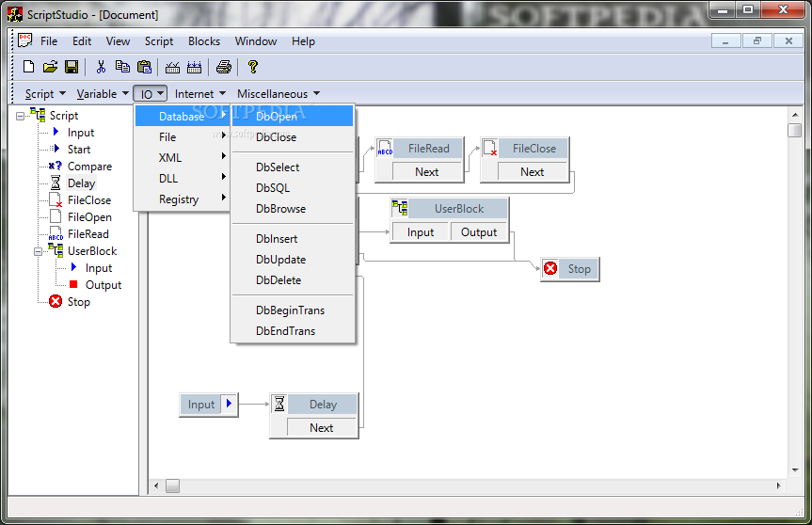Click the Print toolbar icon
The height and width of the screenshot is (525, 812).
coord(224,67)
